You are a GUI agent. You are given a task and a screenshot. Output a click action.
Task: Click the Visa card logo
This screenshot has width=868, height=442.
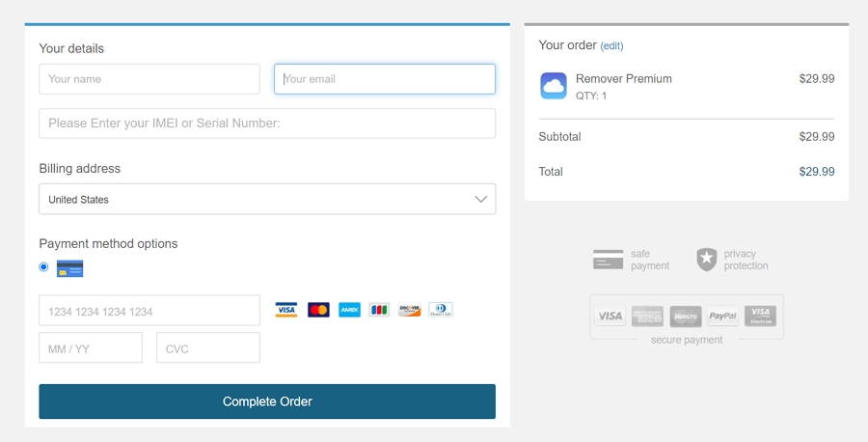[x=286, y=310]
